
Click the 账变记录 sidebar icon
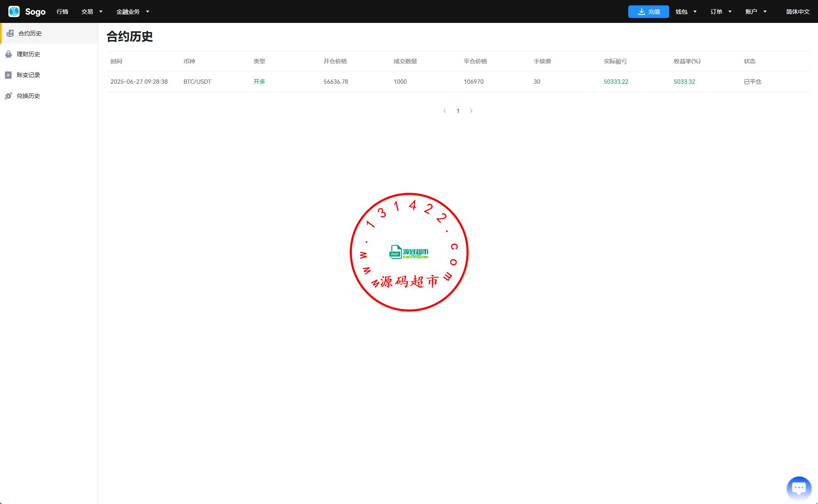[x=8, y=75]
